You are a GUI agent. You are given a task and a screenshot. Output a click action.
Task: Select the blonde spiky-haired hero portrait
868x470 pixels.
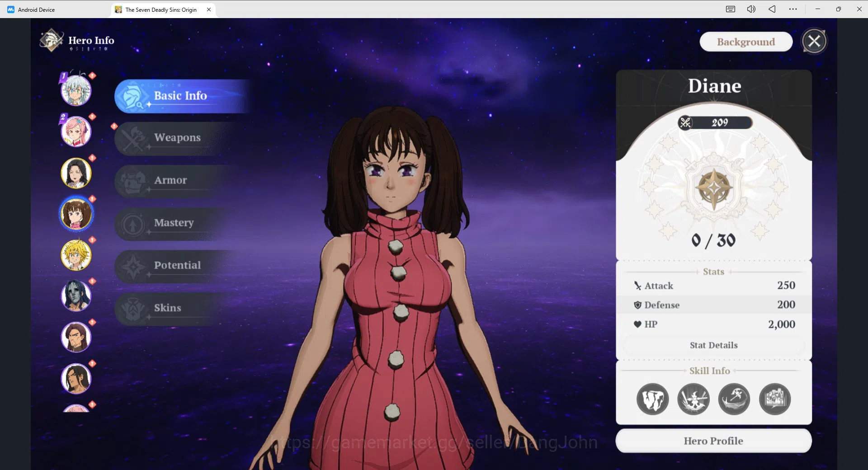[x=76, y=255]
